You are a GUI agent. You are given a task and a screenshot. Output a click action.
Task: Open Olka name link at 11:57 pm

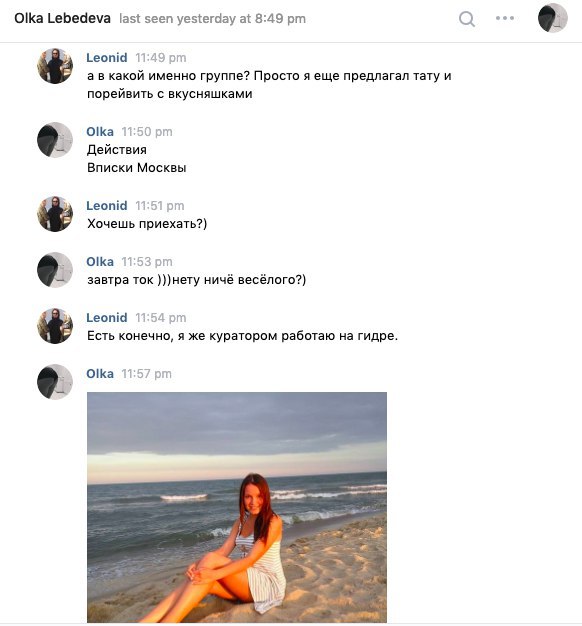pos(100,374)
